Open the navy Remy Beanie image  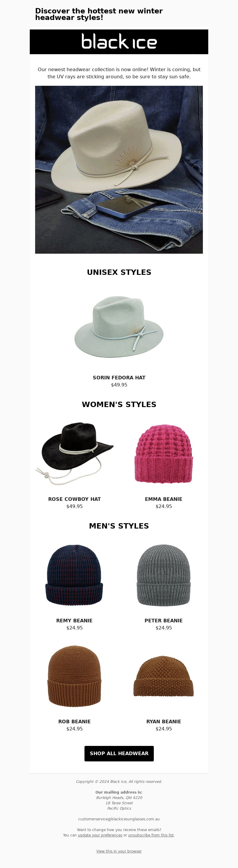(74, 575)
